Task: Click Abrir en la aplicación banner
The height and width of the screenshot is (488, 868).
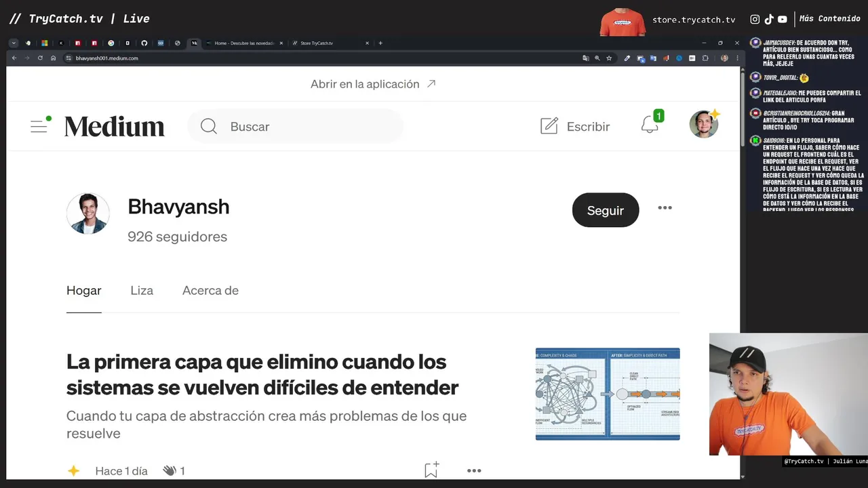Action: click(373, 84)
